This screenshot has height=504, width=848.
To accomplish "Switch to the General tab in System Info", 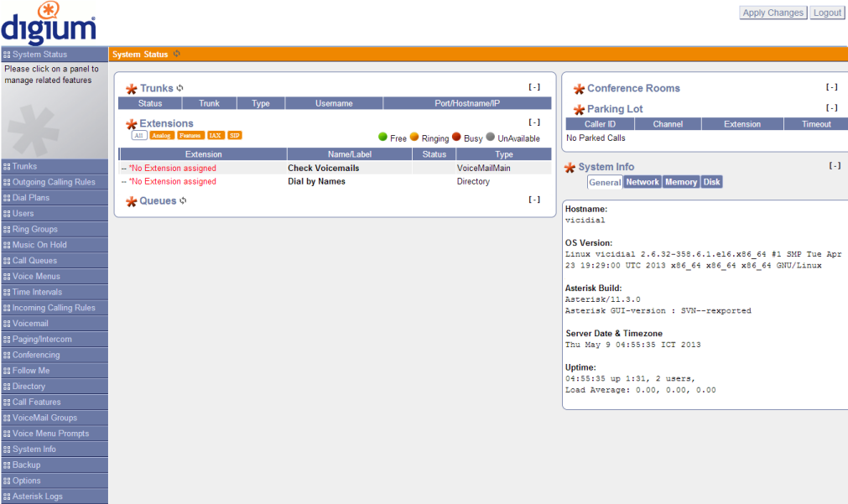I will pyautogui.click(x=605, y=182).
